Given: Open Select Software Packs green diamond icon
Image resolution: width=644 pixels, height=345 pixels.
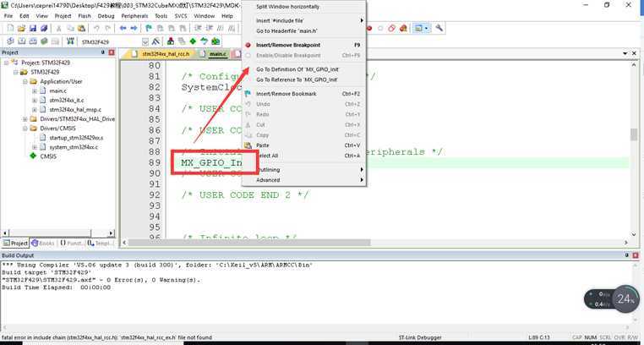Looking at the screenshot, I should 192,41.
